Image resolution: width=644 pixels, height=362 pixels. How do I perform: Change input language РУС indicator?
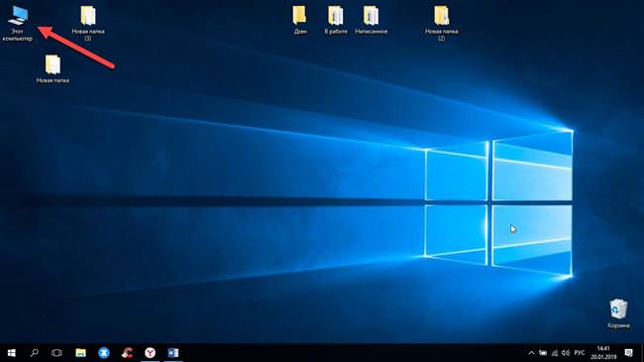point(580,353)
